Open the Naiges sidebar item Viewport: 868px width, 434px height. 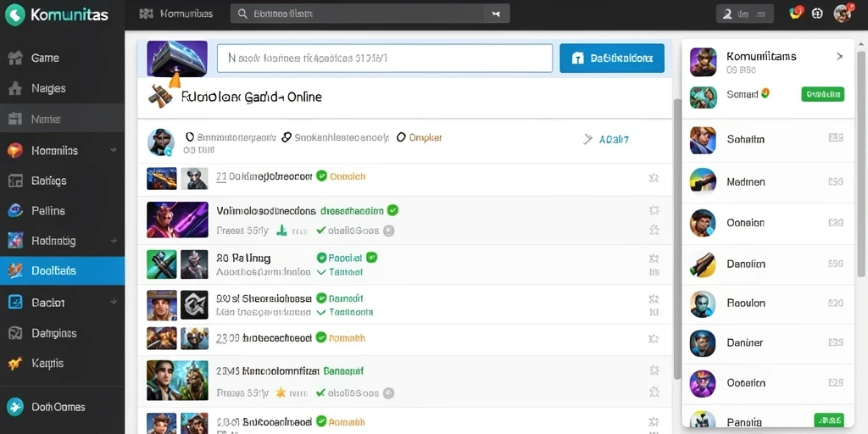click(62, 88)
